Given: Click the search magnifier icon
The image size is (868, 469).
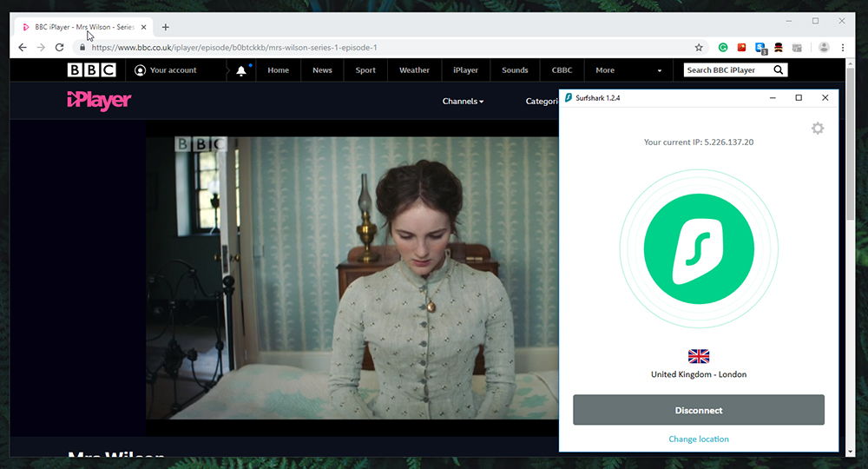Looking at the screenshot, I should point(779,69).
